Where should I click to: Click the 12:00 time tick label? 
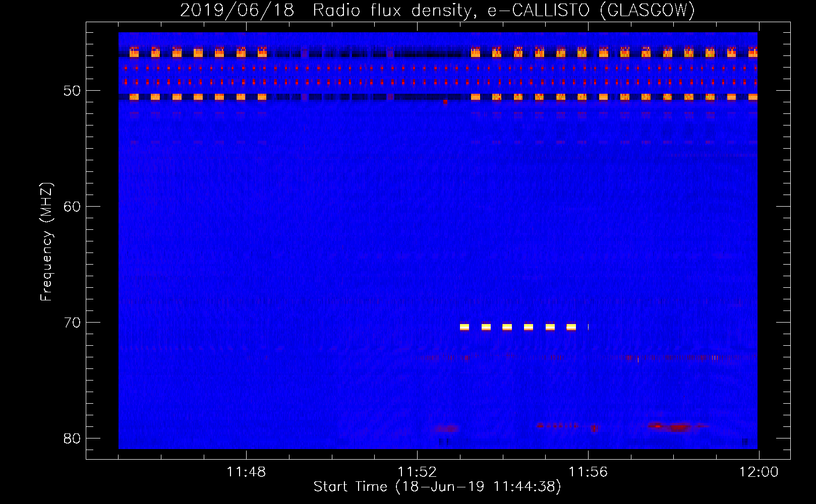759,472
